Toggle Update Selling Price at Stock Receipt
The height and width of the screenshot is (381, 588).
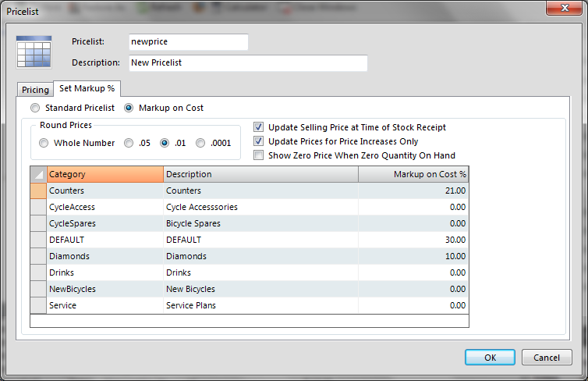[259, 127]
